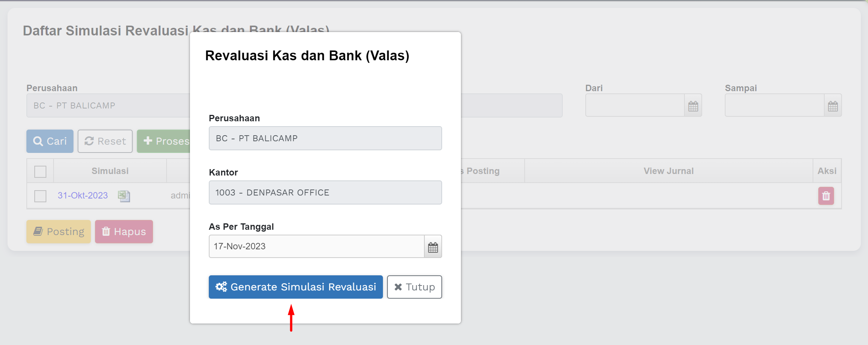The height and width of the screenshot is (345, 868).
Task: Open the 31-Okt-2023 simulation link
Action: (x=83, y=195)
